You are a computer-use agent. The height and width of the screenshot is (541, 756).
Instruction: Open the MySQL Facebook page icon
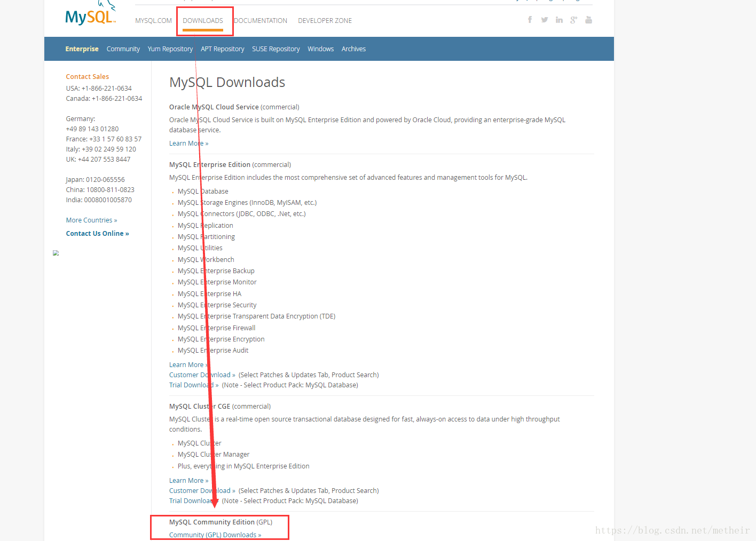[x=530, y=20]
